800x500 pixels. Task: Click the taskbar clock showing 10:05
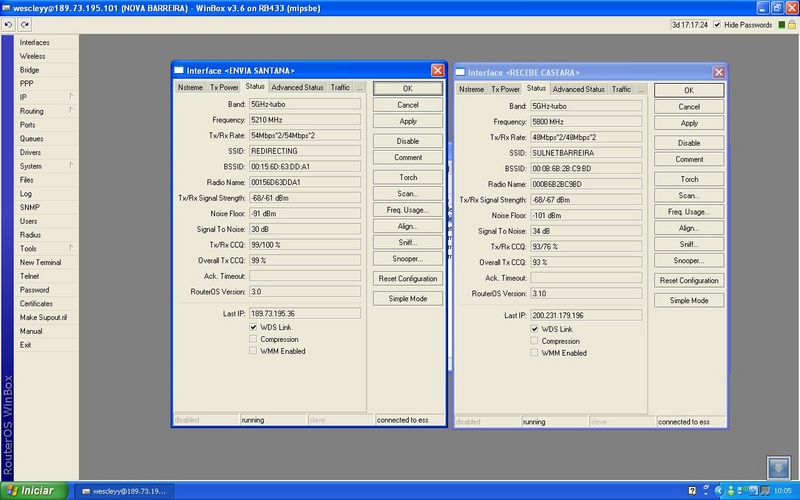click(783, 491)
